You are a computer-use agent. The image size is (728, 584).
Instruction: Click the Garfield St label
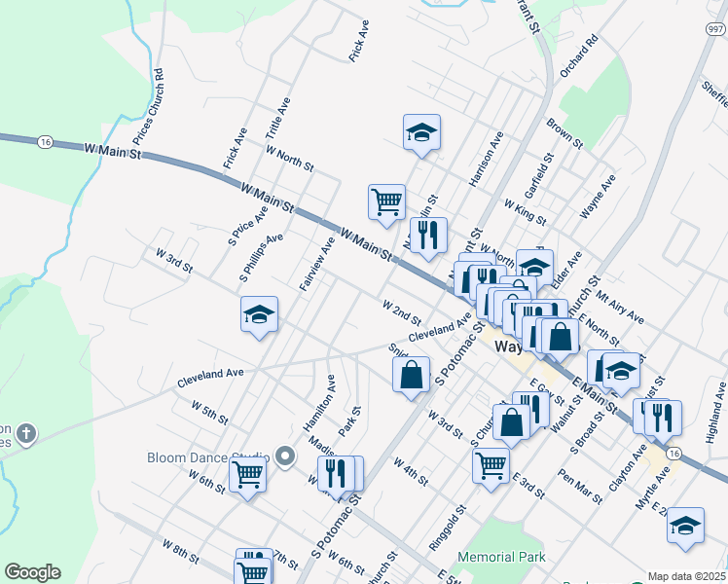click(x=539, y=175)
